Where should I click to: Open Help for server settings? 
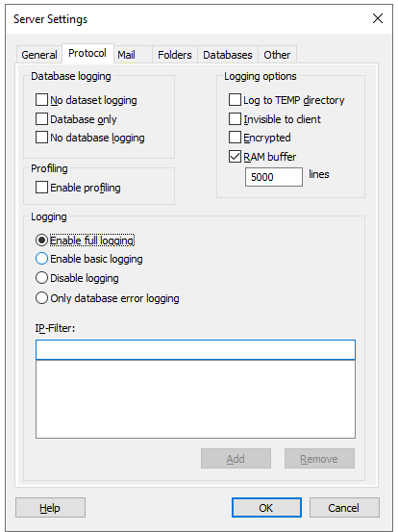50,508
